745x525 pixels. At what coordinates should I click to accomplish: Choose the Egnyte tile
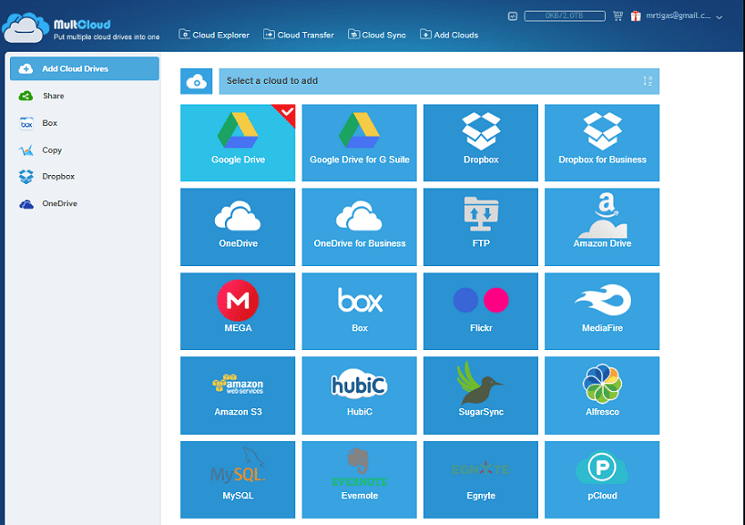click(480, 479)
